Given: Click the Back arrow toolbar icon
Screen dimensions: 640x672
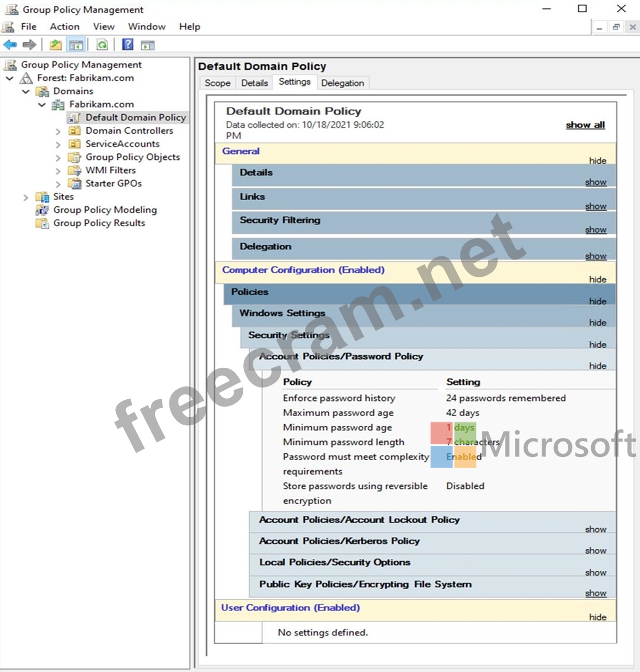Looking at the screenshot, I should coord(10,45).
